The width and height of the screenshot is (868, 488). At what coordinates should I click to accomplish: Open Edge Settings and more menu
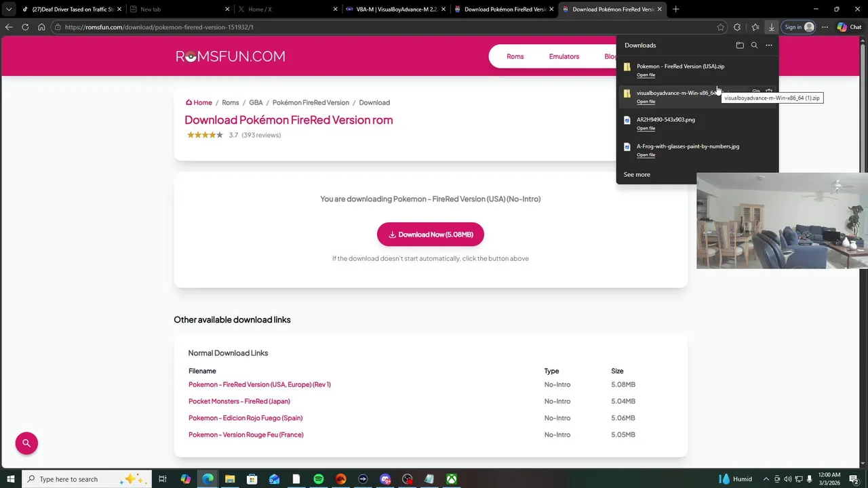click(x=825, y=27)
